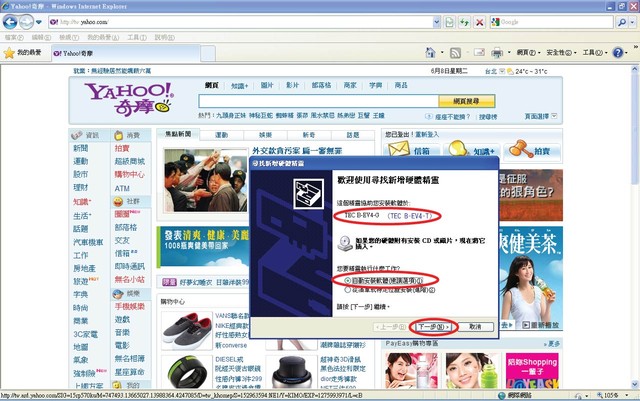The height and width of the screenshot is (401, 640).
Task: Click the 下一步(N) button in wizard
Action: pos(433,327)
